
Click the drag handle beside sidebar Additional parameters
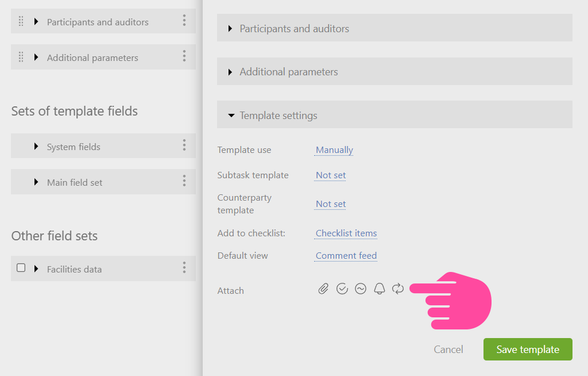coord(21,57)
